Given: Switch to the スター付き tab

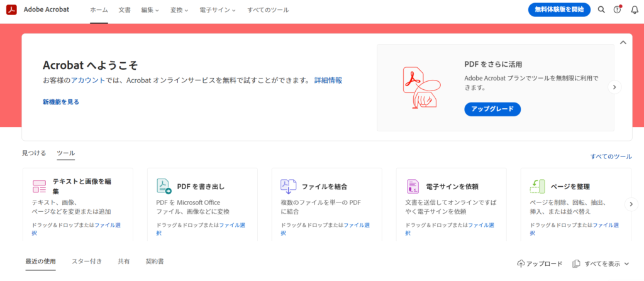Looking at the screenshot, I should click(x=87, y=262).
